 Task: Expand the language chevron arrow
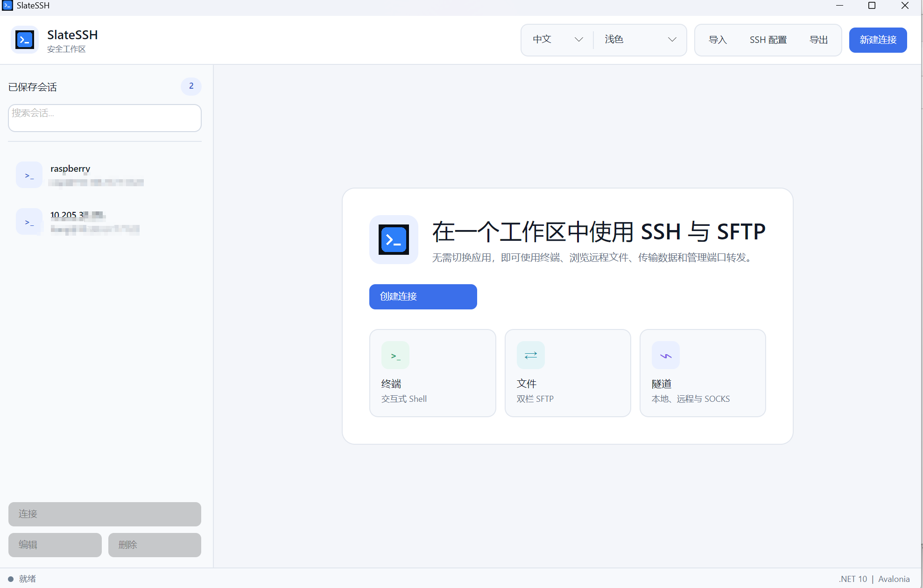[579, 40]
